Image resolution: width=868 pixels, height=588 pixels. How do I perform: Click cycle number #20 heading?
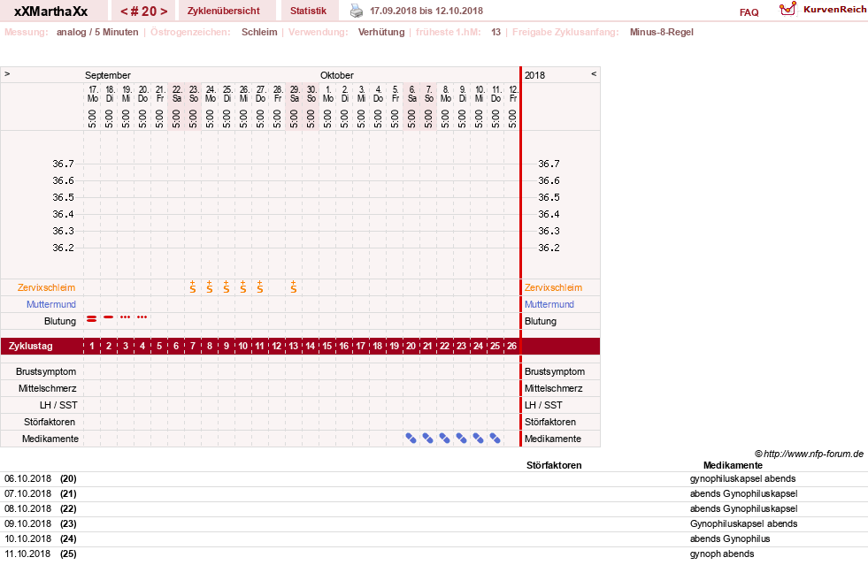click(x=144, y=11)
